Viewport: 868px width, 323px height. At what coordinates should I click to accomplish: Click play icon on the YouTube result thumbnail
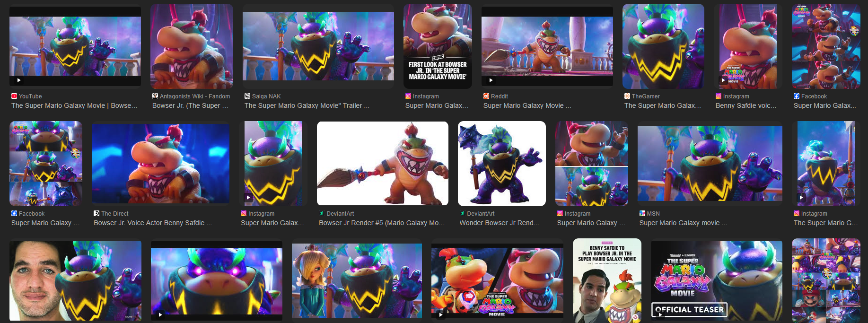point(19,80)
